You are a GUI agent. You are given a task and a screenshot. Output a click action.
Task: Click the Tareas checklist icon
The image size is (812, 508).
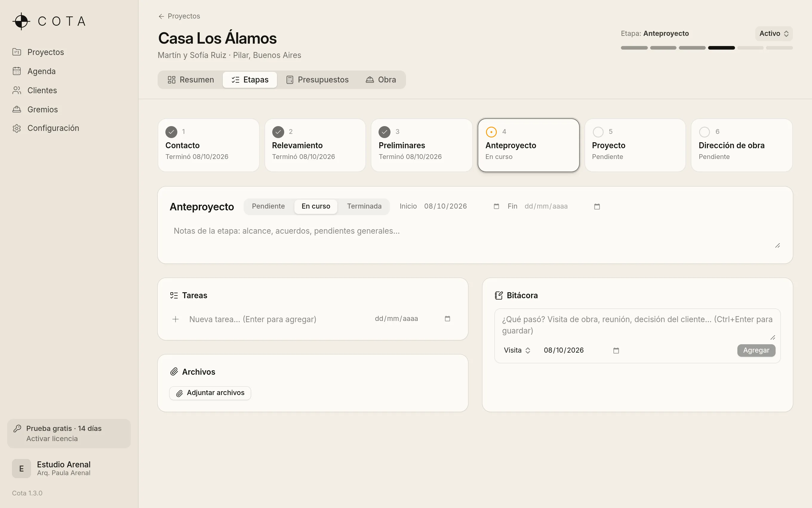click(174, 295)
